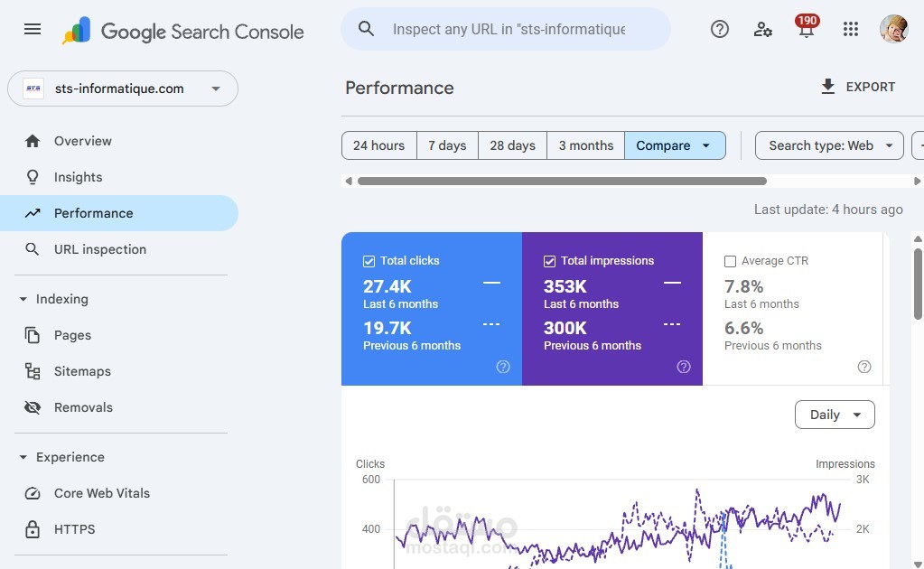Open the sts-informatique.com property selector

[123, 89]
